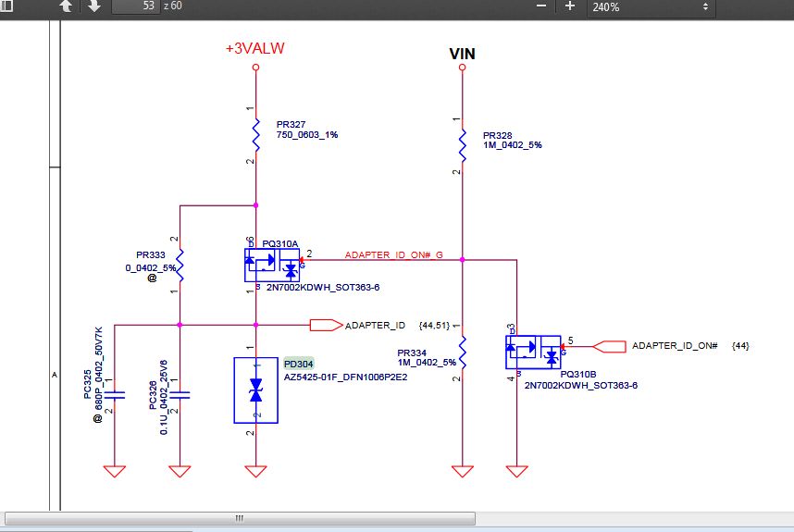The image size is (794, 532).
Task: Click the PQ310A MOSFET designator
Action: point(280,243)
